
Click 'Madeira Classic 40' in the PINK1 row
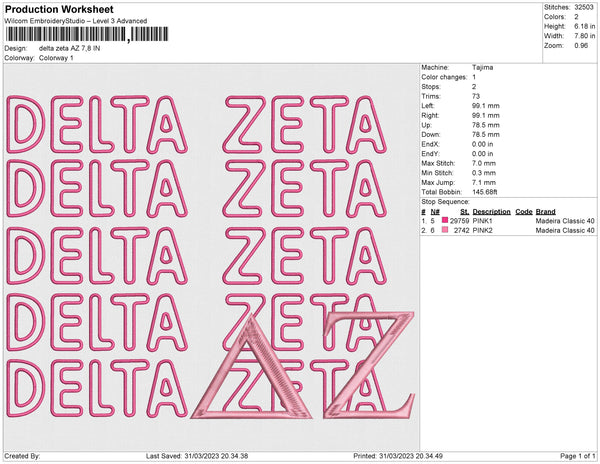tap(565, 221)
